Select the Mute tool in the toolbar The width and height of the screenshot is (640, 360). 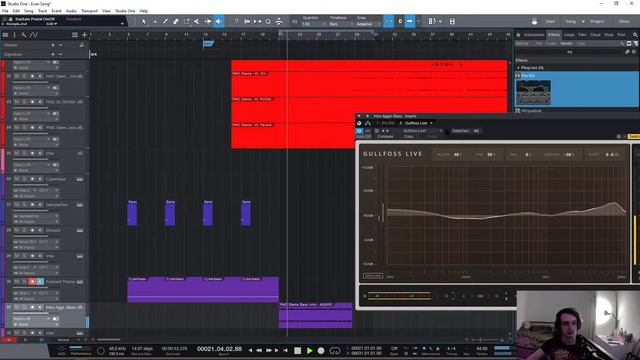pyautogui.click(x=197, y=21)
